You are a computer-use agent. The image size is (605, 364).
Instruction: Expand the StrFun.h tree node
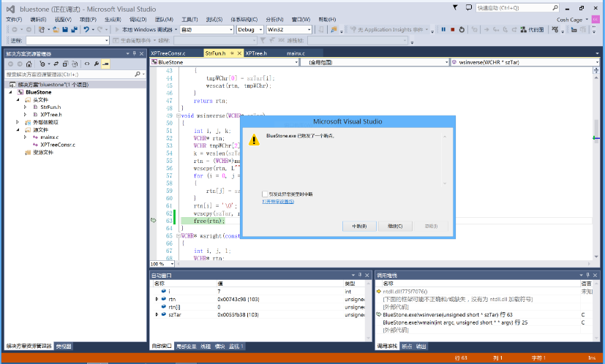pyautogui.click(x=25, y=107)
